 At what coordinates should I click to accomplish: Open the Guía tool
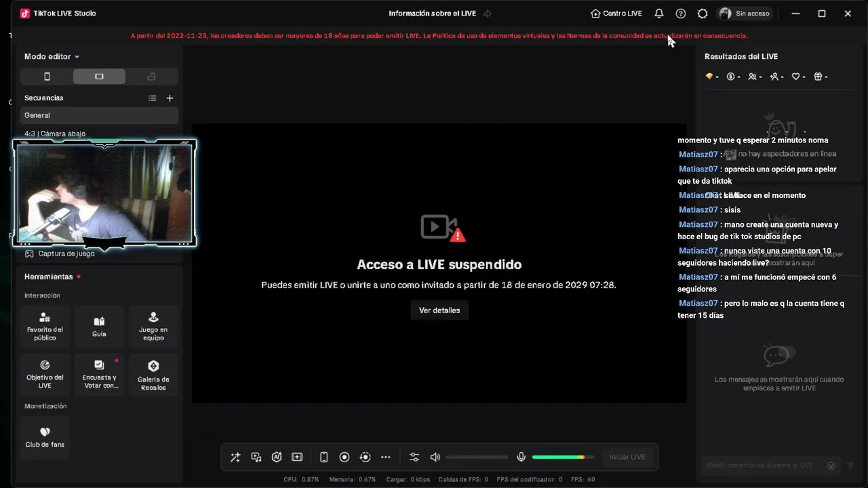pos(99,326)
